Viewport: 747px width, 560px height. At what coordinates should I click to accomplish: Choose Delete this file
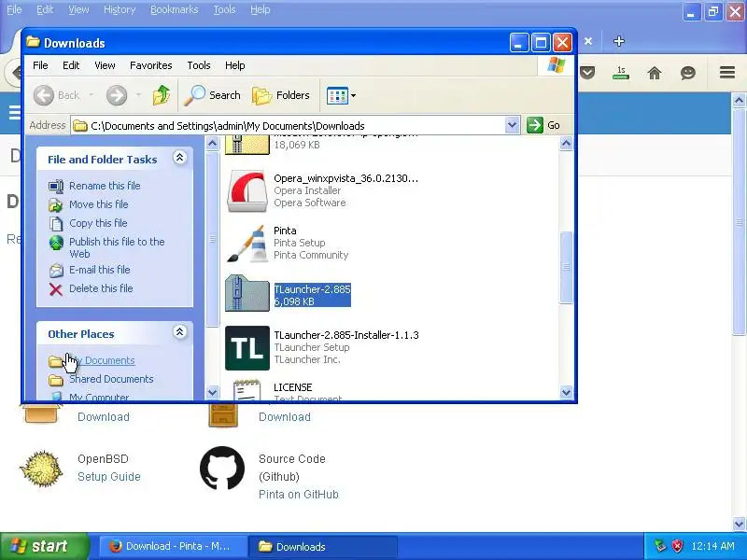101,288
